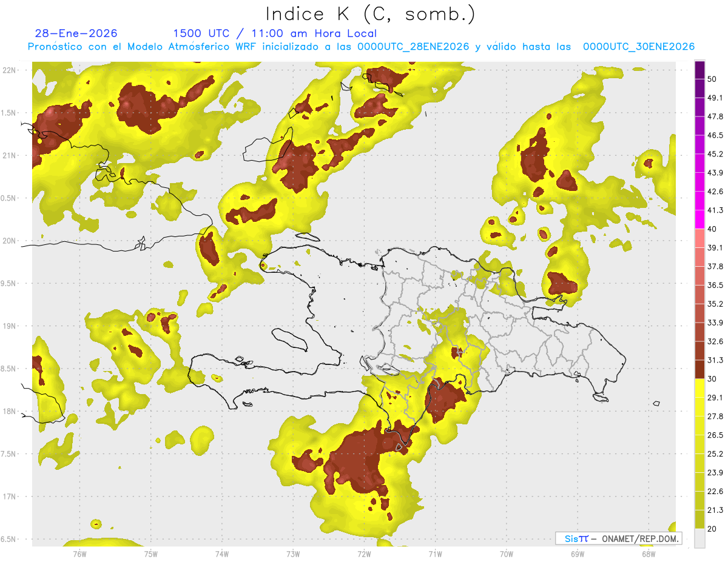This screenshot has width=728, height=562.
Task: Click the "30" color scale value
Action: tap(712, 379)
